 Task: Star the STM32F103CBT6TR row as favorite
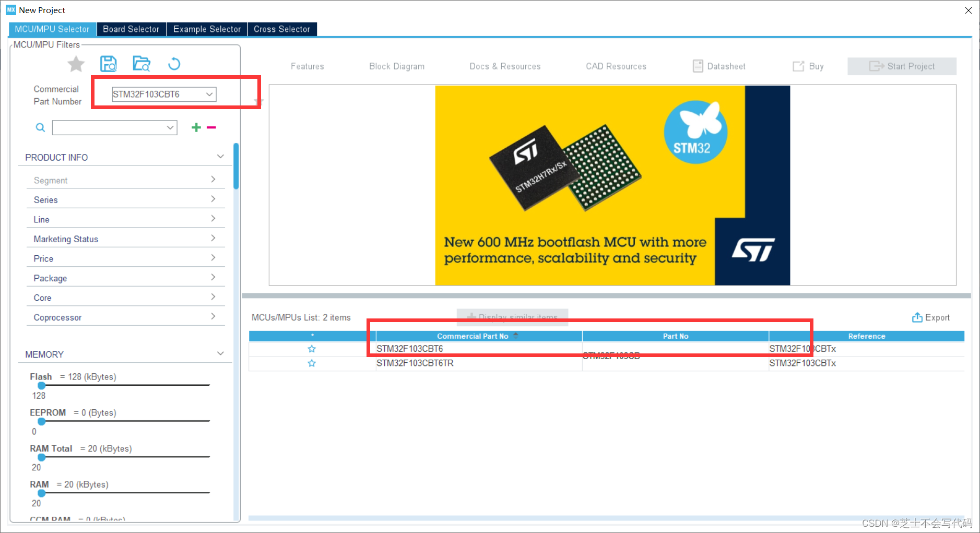coord(312,363)
